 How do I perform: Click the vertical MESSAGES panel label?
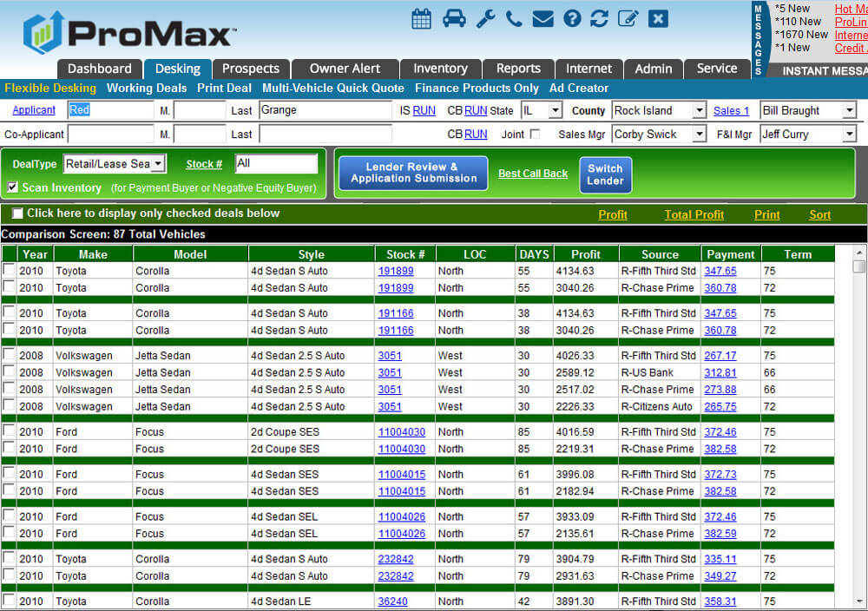759,40
